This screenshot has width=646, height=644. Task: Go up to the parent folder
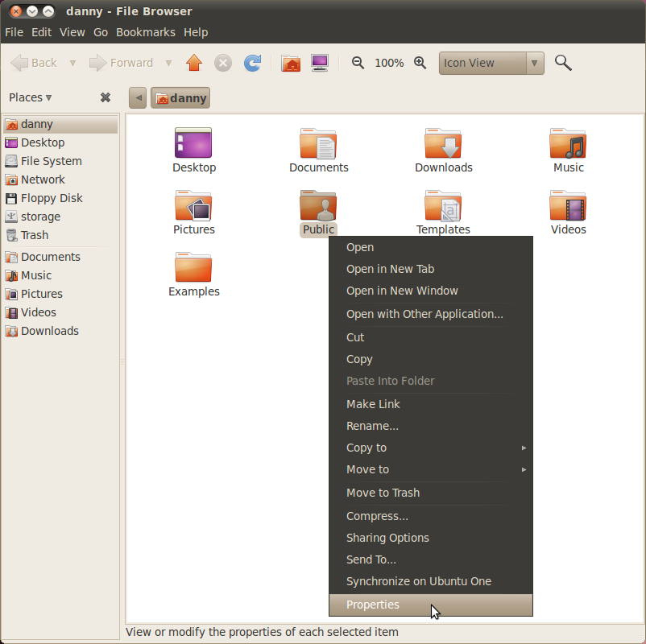193,63
